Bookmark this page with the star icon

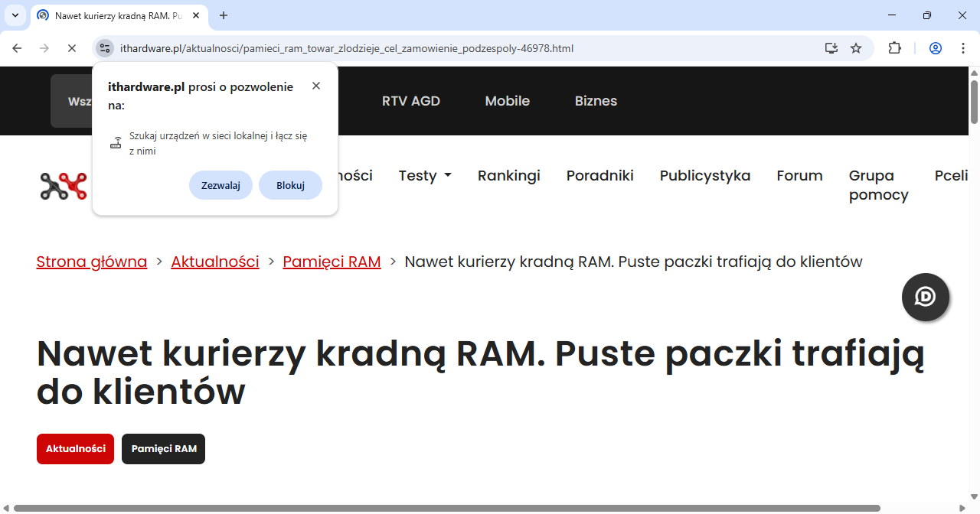click(x=856, y=48)
